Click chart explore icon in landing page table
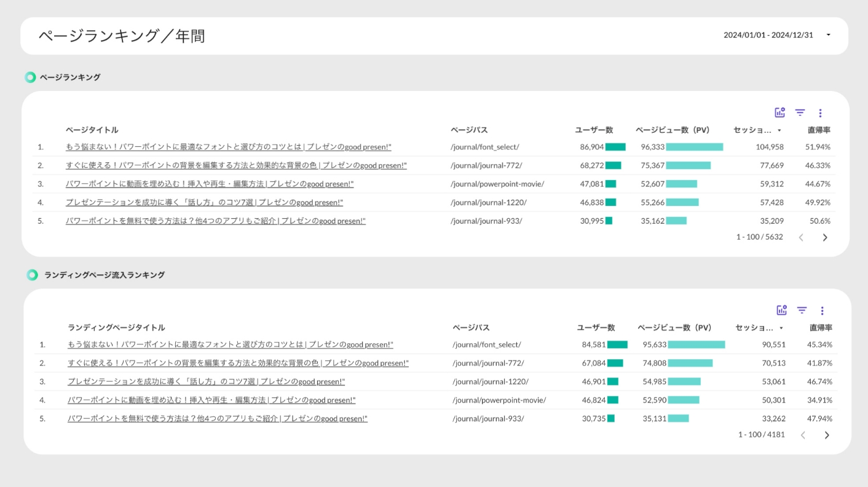 (781, 311)
